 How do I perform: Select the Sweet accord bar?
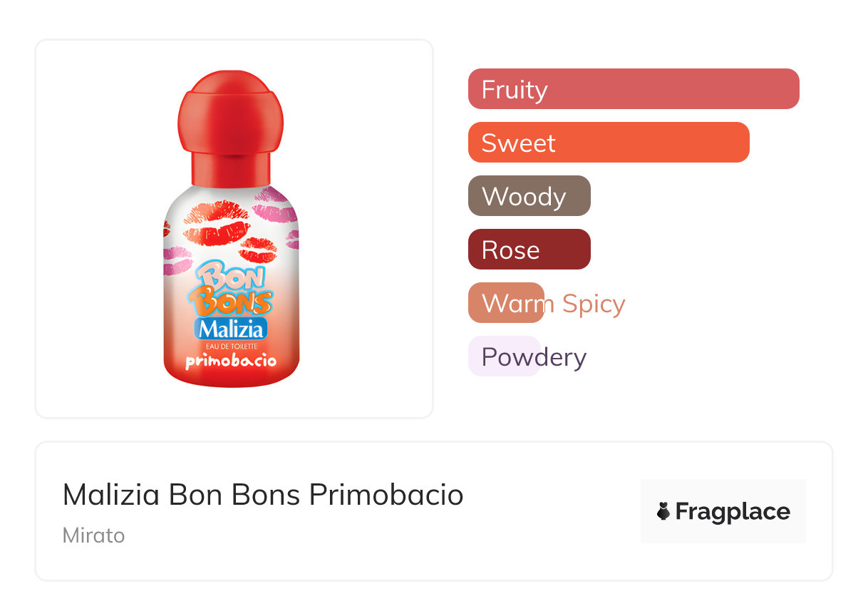tap(608, 143)
